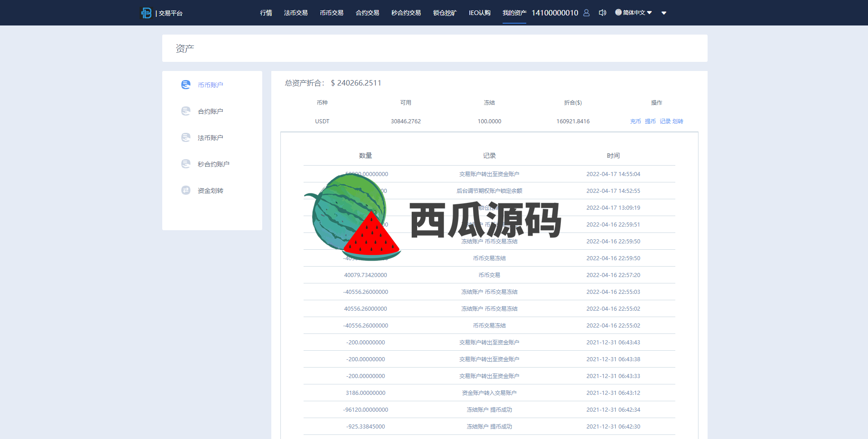Viewport: 868px width, 439px height.
Task: Open 秒合约交易 navigation item
Action: click(x=406, y=13)
